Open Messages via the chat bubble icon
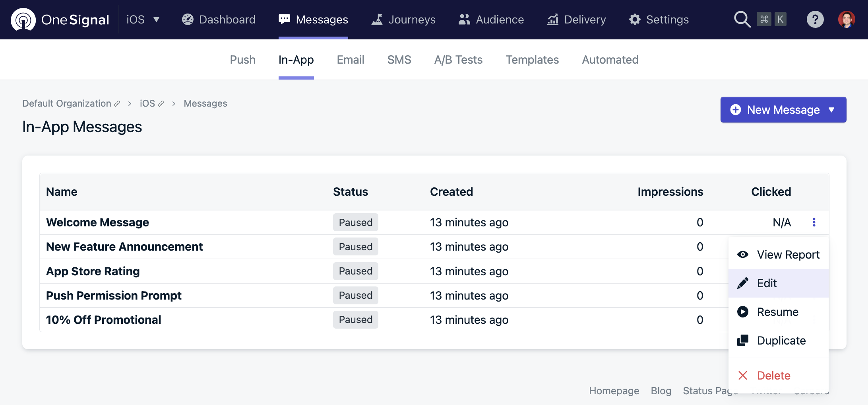The image size is (868, 405). pyautogui.click(x=284, y=19)
